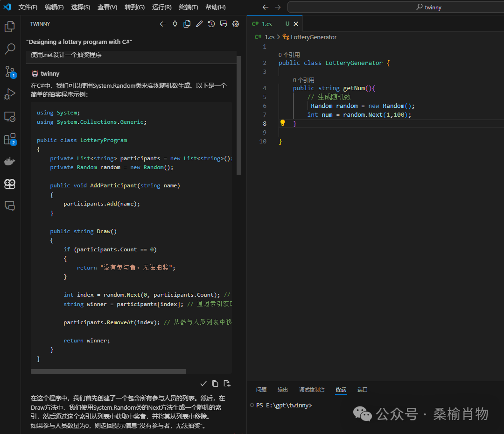The height and width of the screenshot is (434, 504).
Task: Select the Twinny icon in the activity bar
Action: tap(10, 184)
